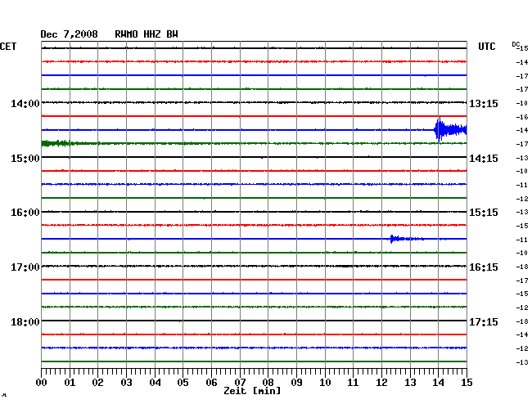The width and height of the screenshot is (532, 404).
Task: Select minute tick label '13'
Action: click(410, 383)
